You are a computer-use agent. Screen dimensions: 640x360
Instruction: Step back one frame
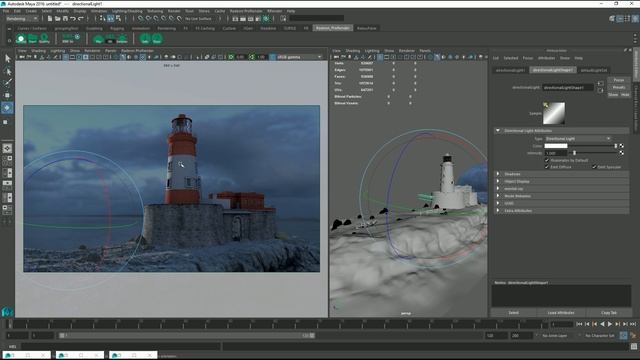tap(587, 324)
